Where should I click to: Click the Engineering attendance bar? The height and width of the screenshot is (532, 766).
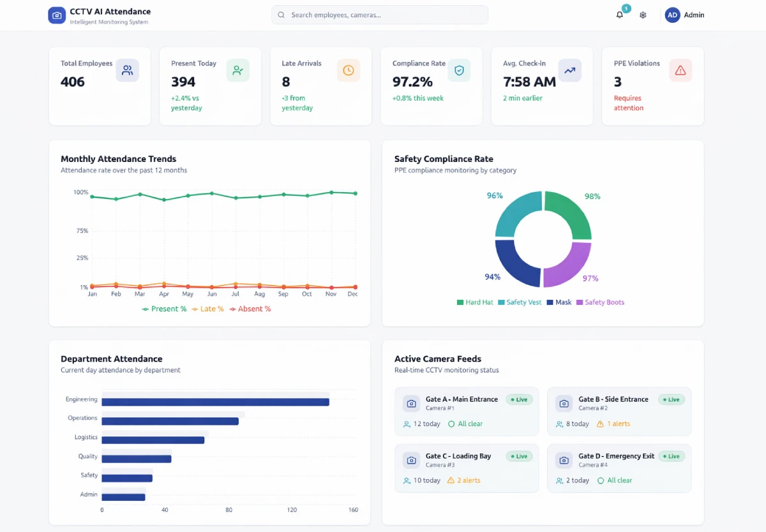pos(215,402)
